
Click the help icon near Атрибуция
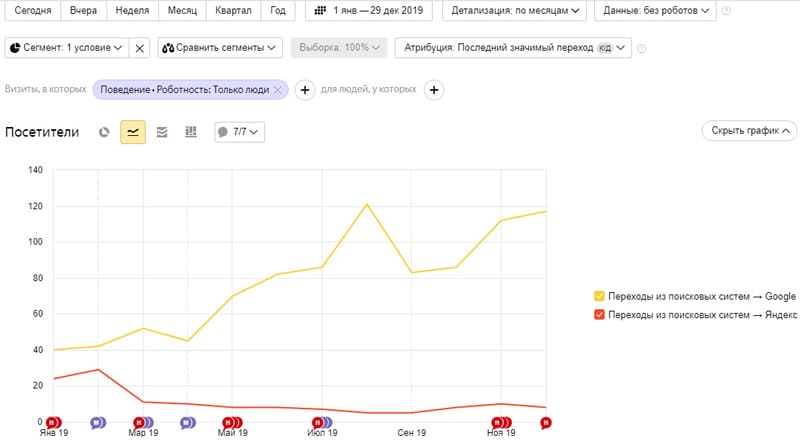642,48
